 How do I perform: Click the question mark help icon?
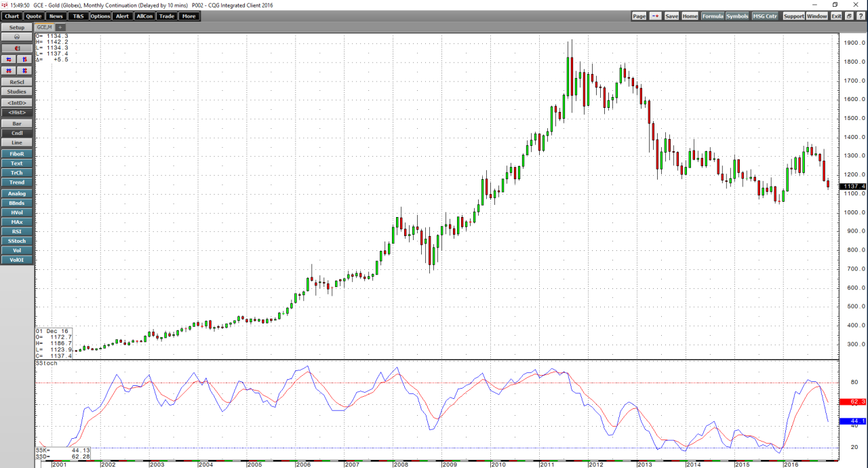pos(861,16)
